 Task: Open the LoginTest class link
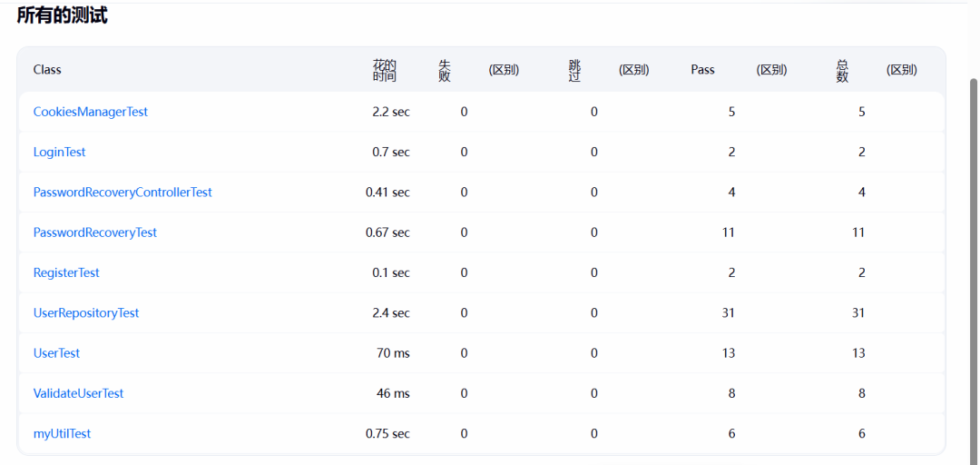59,152
